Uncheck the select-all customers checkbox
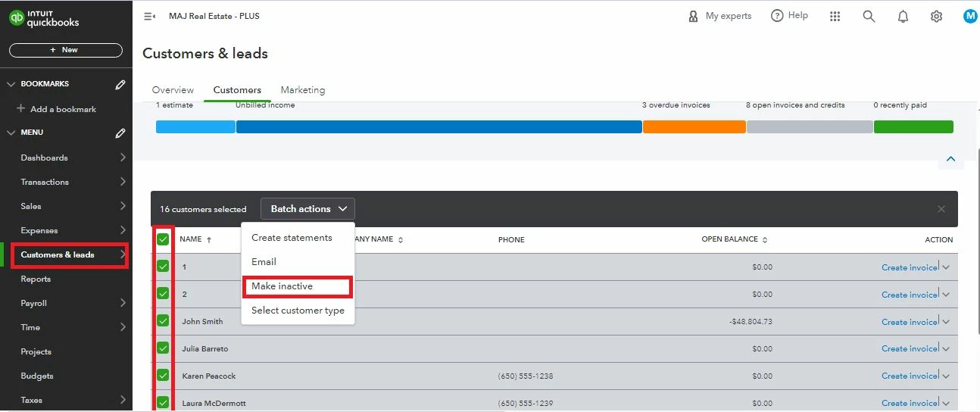This screenshot has width=980, height=412. click(163, 239)
